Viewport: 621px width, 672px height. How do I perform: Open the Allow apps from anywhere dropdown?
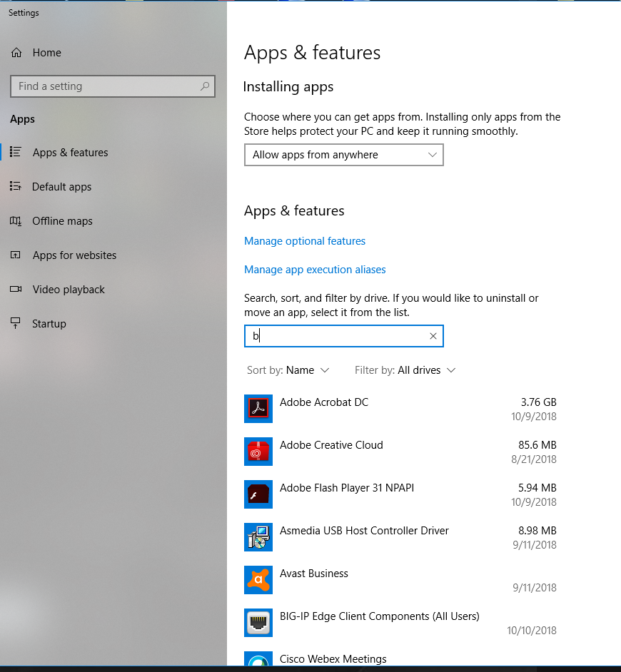(x=343, y=155)
